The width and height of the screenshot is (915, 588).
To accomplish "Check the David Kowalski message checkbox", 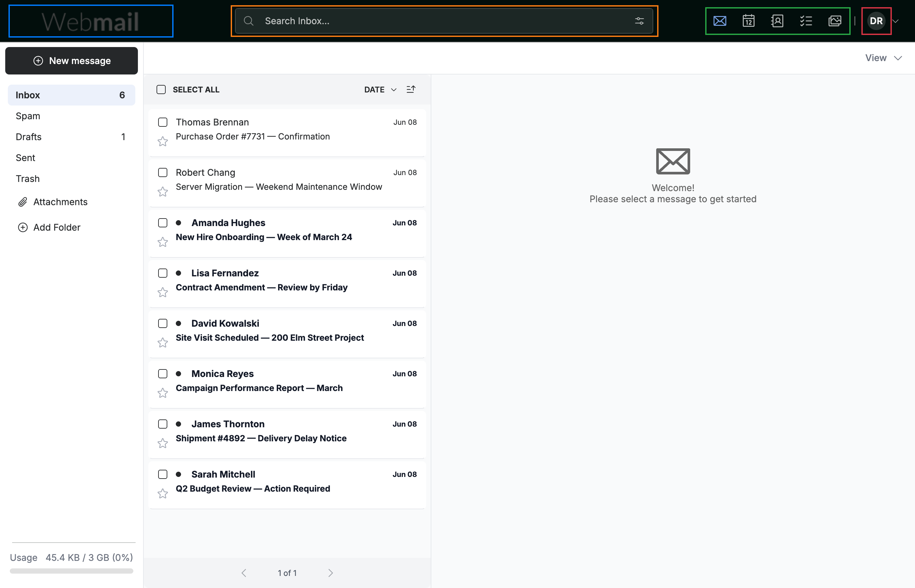I will coord(163,323).
